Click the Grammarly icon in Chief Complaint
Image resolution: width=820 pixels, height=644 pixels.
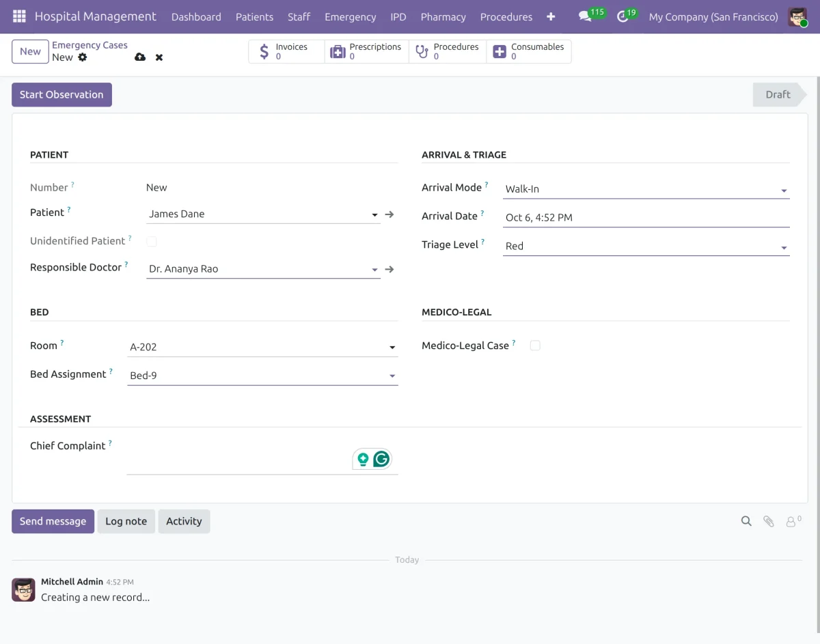pyautogui.click(x=381, y=459)
